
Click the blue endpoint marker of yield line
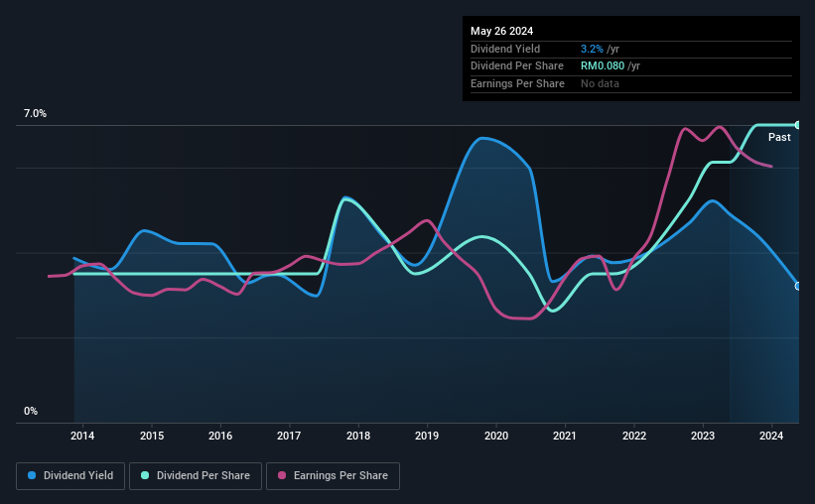pyautogui.click(x=797, y=287)
